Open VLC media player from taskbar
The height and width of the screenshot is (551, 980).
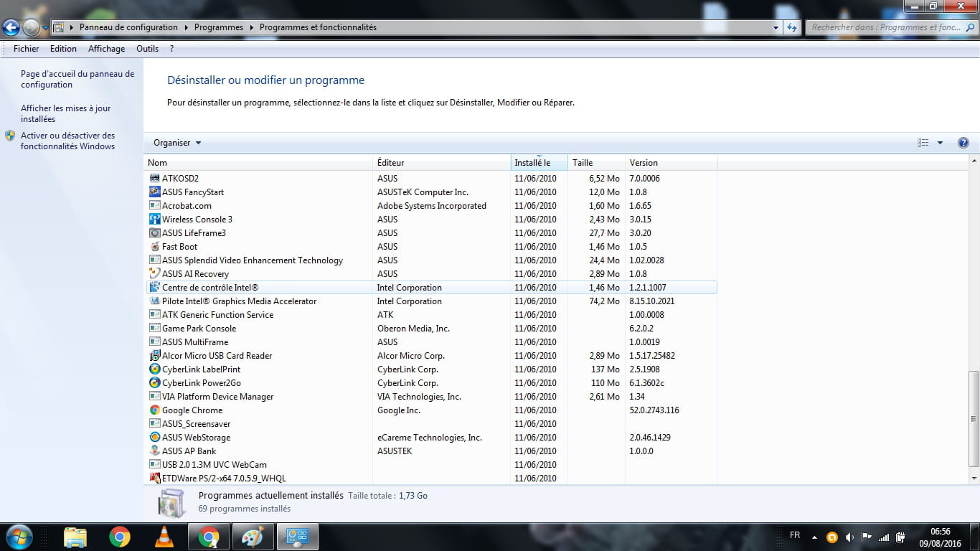(164, 537)
